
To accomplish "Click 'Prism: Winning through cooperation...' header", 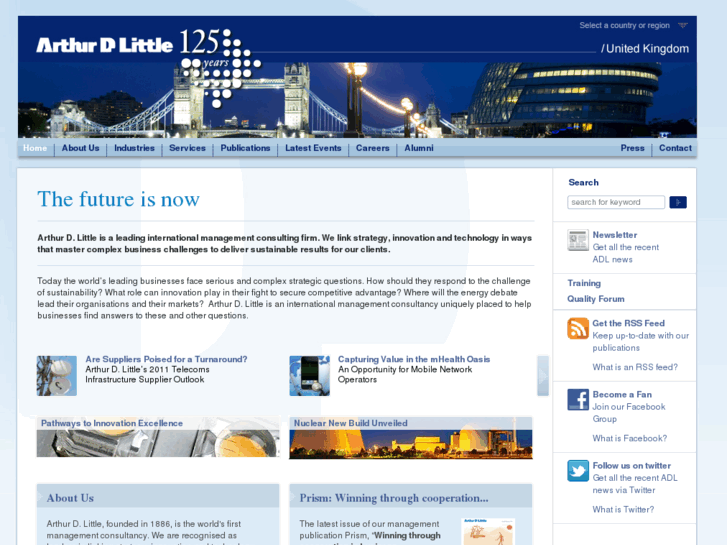I will [411, 498].
